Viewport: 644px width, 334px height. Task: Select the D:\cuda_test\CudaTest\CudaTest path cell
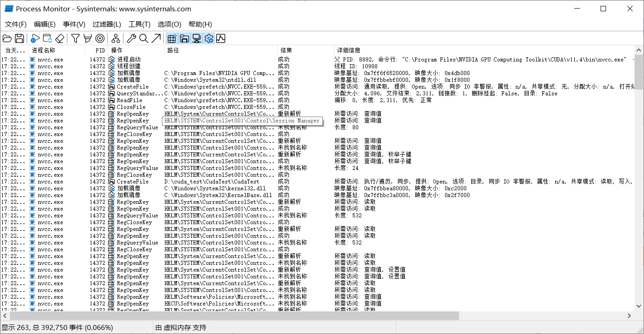coord(212,182)
